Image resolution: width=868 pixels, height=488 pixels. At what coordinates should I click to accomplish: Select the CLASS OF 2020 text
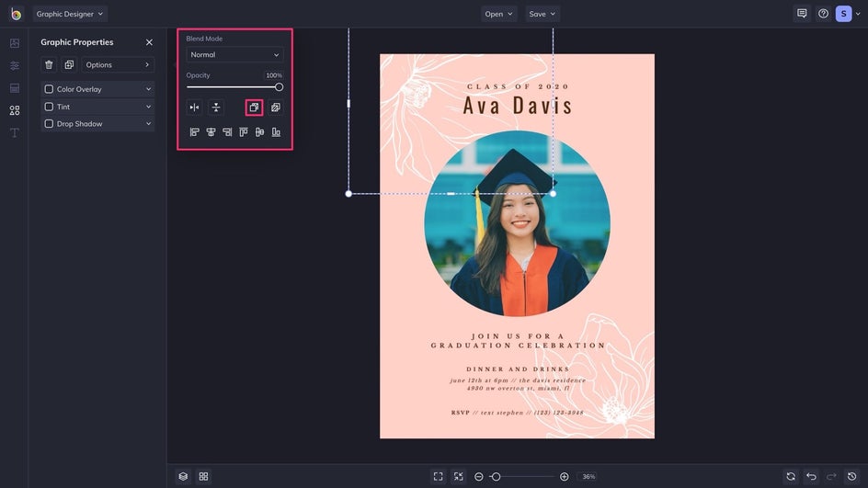pos(518,86)
